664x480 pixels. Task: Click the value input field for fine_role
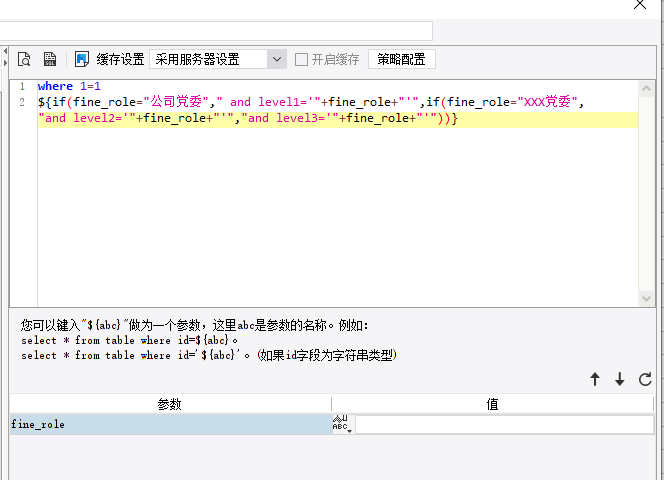tap(504, 425)
